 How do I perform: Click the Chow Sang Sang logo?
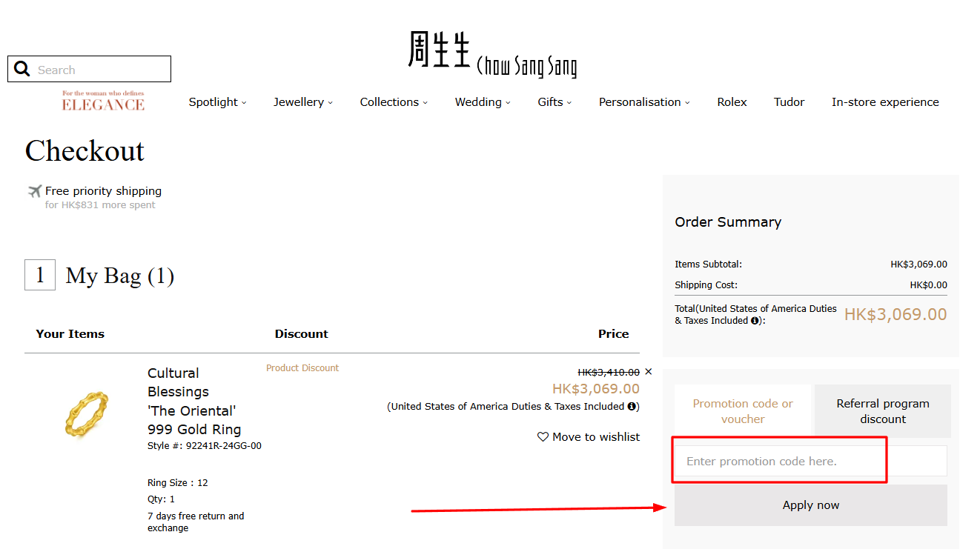491,54
